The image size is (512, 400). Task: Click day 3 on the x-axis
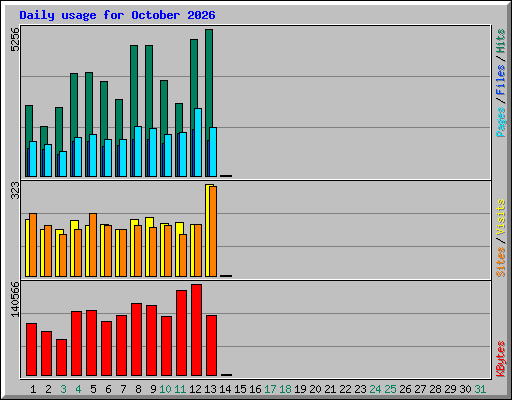click(x=63, y=389)
